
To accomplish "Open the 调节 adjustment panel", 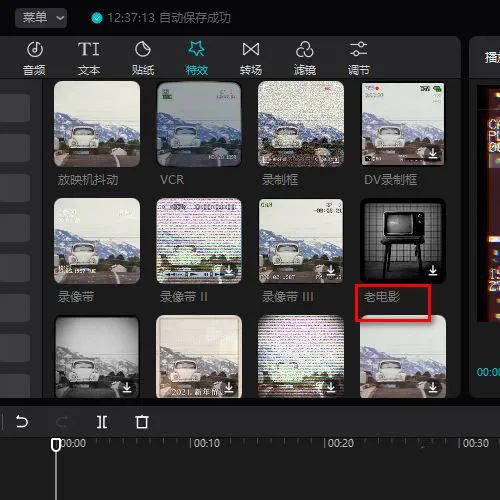I will [x=359, y=58].
